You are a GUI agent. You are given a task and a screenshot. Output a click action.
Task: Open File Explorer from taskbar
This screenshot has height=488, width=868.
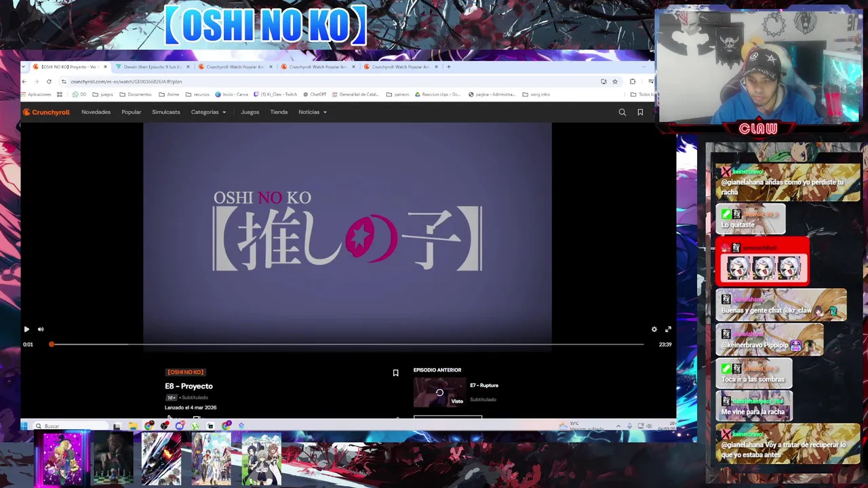134,426
